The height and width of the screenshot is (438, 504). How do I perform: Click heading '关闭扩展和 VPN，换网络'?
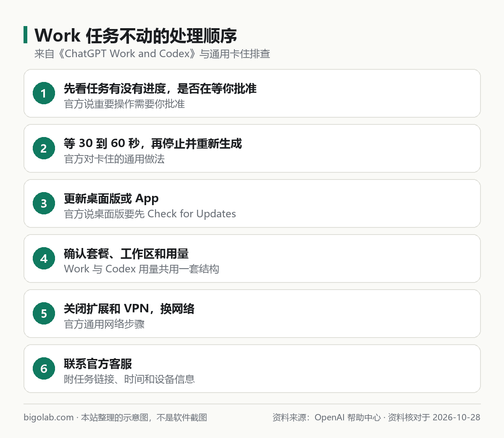click(x=129, y=309)
